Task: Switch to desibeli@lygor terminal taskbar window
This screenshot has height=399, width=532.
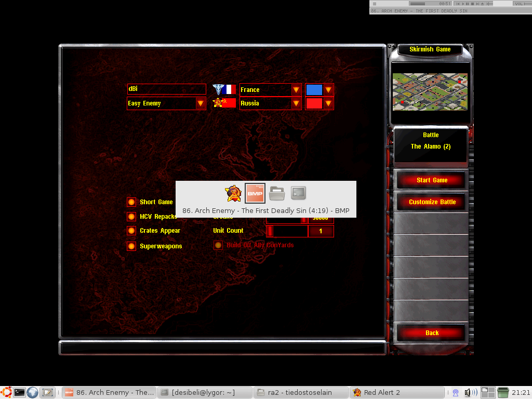Action: click(x=205, y=393)
